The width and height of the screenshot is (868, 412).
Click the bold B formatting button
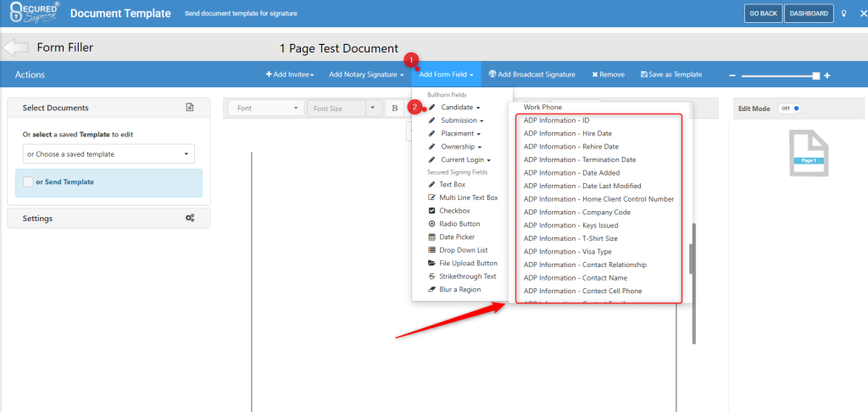pyautogui.click(x=395, y=109)
